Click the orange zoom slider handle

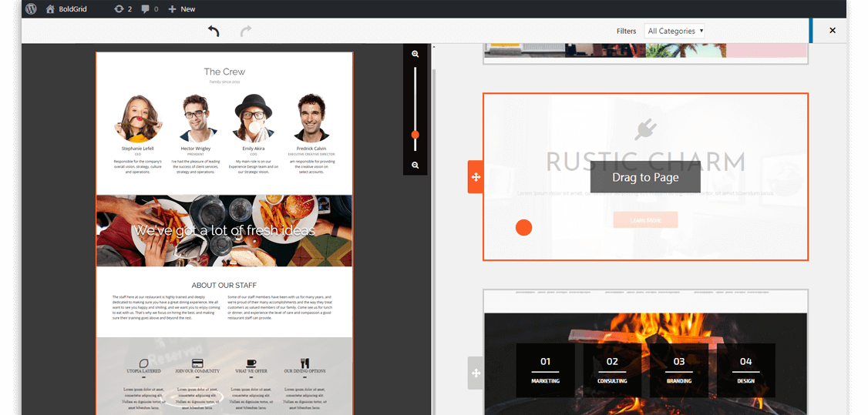[415, 135]
